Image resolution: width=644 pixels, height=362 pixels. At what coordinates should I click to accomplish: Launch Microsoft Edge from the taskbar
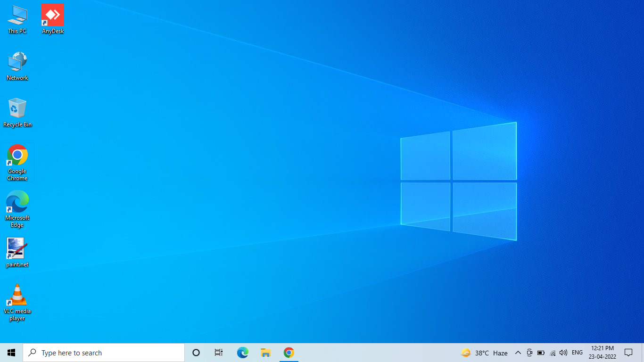click(x=242, y=353)
